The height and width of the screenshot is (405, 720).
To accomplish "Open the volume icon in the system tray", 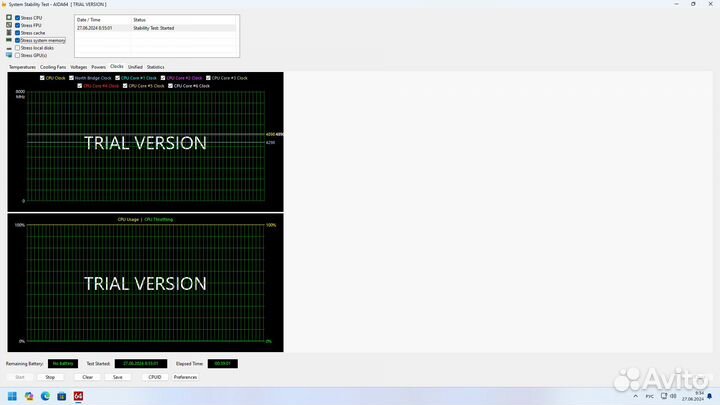I will point(673,396).
